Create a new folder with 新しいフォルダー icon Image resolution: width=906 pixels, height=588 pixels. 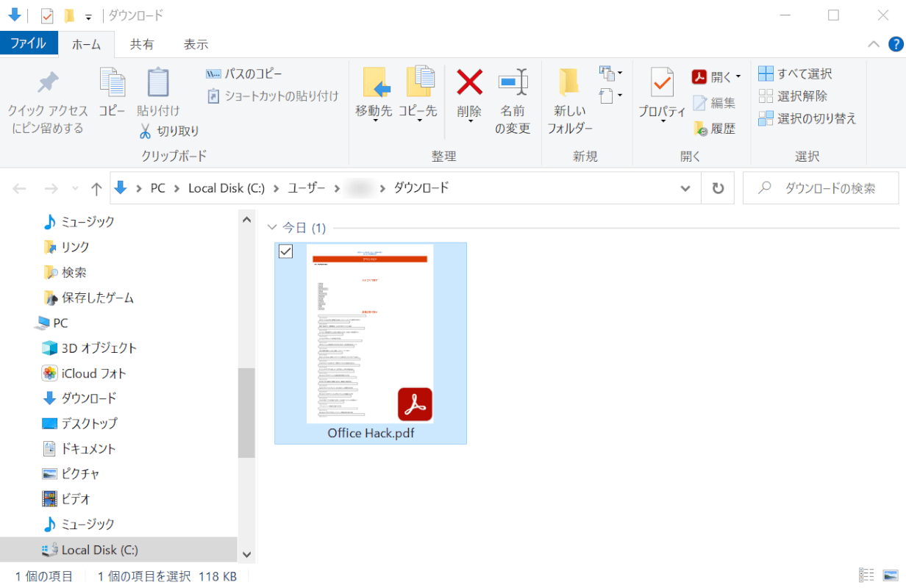point(569,82)
